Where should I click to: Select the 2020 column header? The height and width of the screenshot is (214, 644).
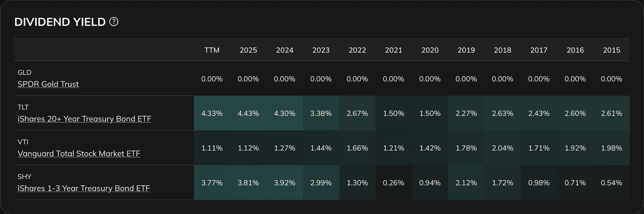(x=430, y=50)
